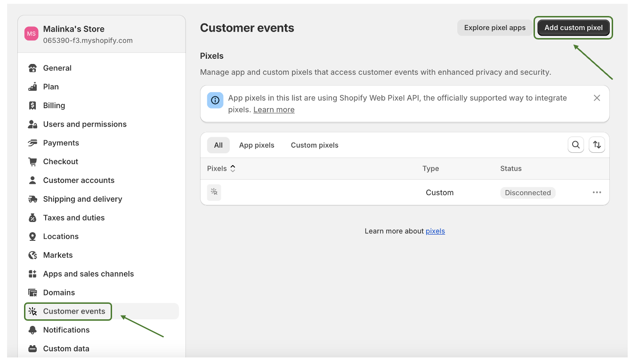Open the pixels help link

click(435, 231)
